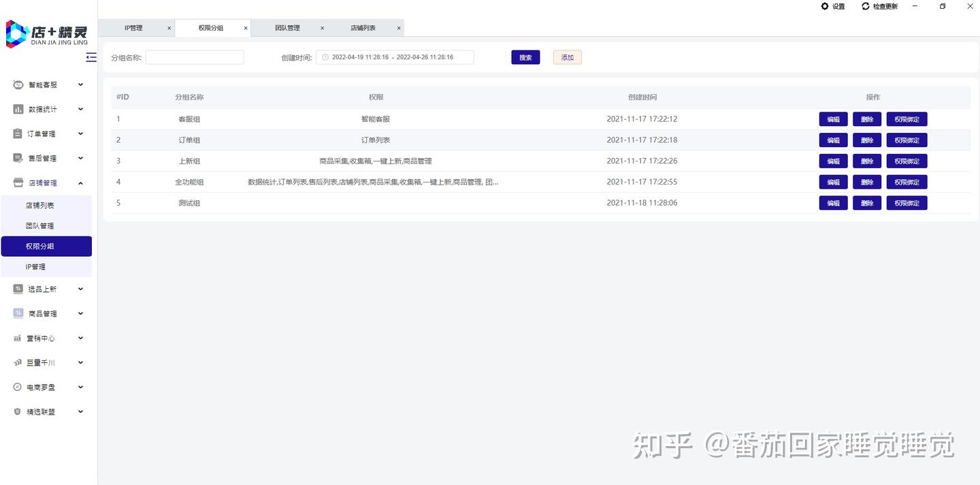This screenshot has width=980, height=485.
Task: Expand the 智能客服 menu chevron
Action: coord(81,85)
